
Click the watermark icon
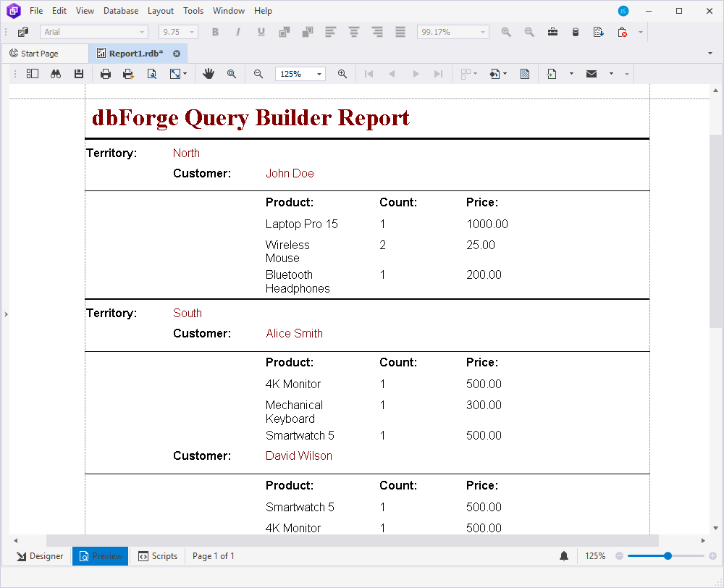(x=524, y=74)
